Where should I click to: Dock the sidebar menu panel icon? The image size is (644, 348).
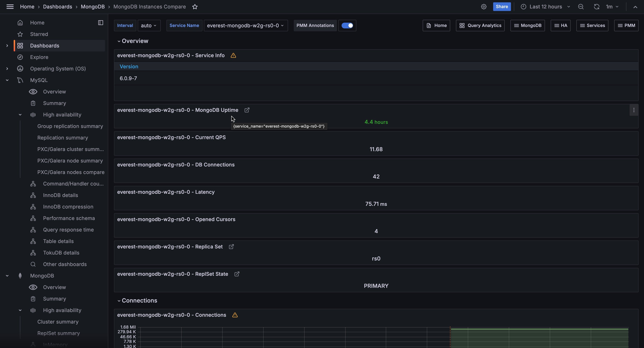coord(101,23)
